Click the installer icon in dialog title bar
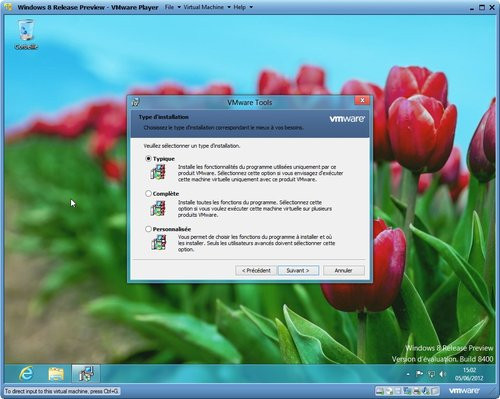The width and height of the screenshot is (500, 399). [x=136, y=102]
